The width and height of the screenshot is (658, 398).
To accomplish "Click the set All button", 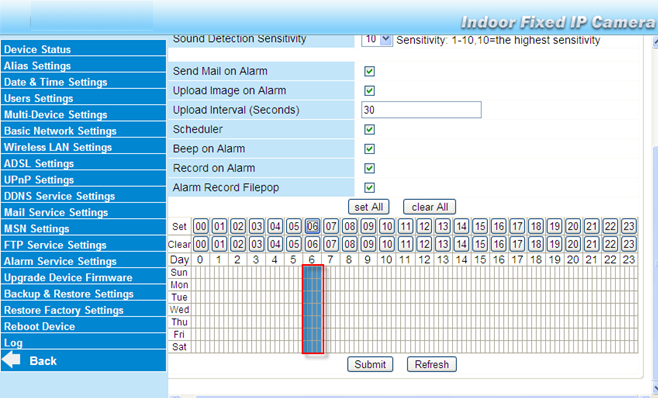I will 368,207.
